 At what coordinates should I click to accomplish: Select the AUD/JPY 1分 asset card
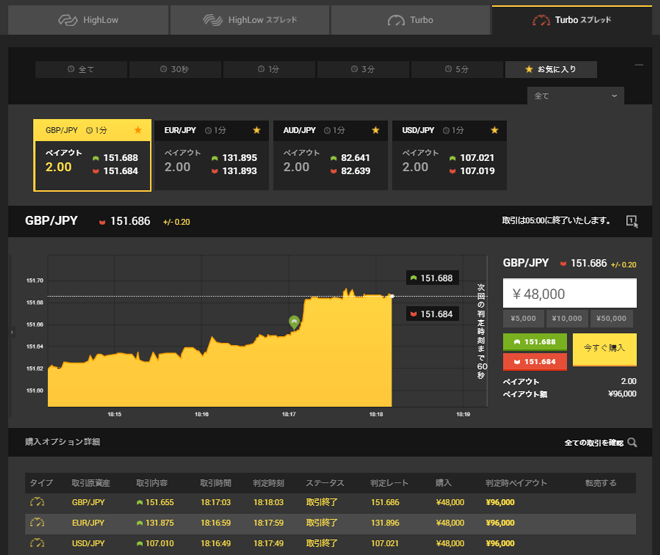tap(330, 155)
